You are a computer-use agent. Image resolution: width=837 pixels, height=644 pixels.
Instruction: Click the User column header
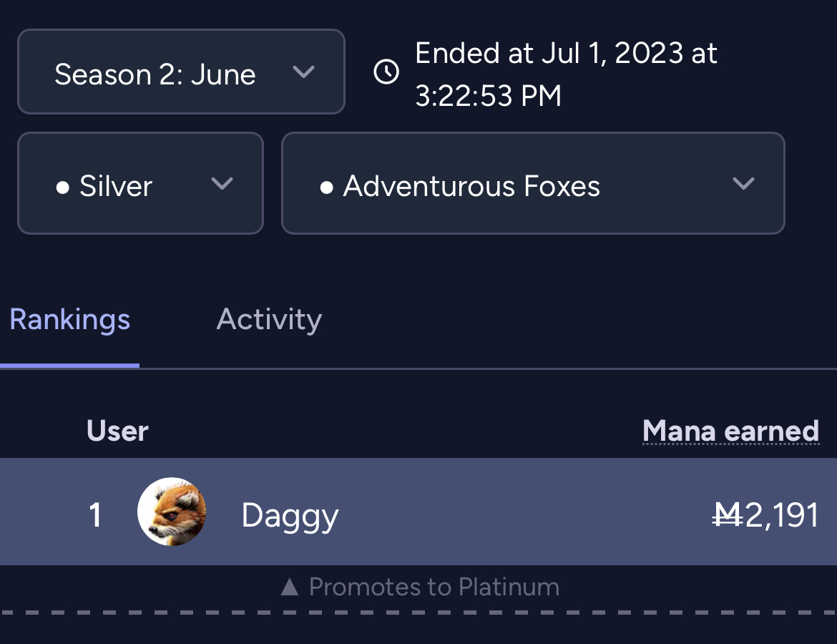coord(117,431)
